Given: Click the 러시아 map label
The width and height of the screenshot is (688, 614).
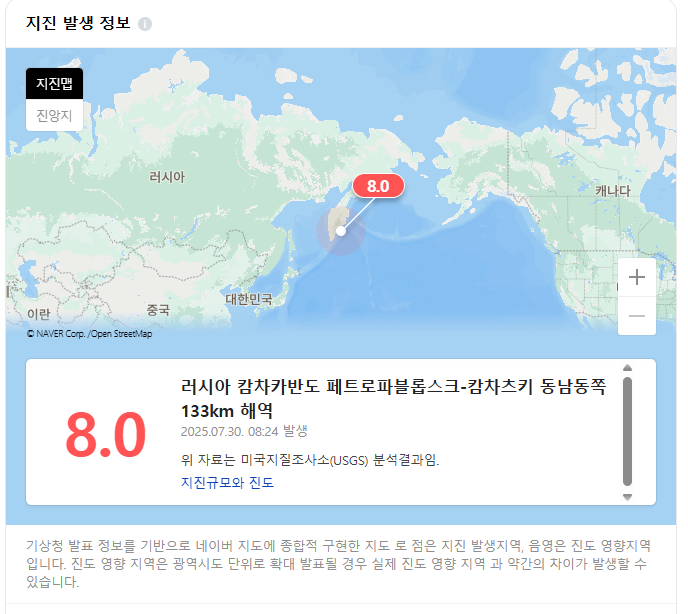Looking at the screenshot, I should [167, 177].
